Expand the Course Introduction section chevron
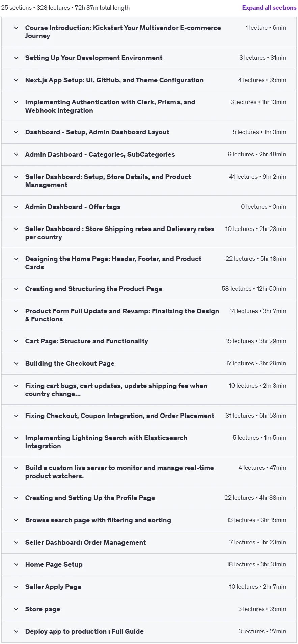 coord(16,28)
